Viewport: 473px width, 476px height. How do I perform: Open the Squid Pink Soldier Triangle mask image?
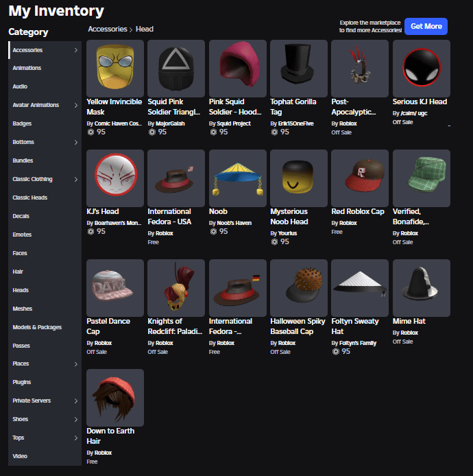tap(176, 69)
